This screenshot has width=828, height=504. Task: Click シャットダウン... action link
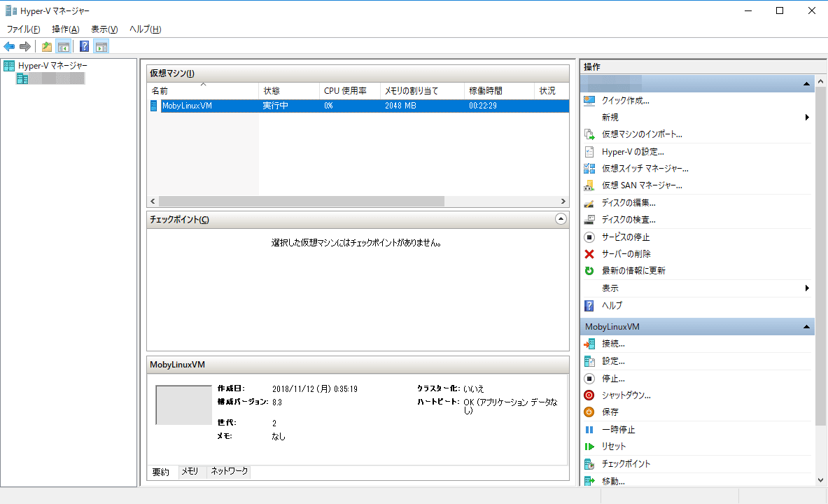point(626,395)
